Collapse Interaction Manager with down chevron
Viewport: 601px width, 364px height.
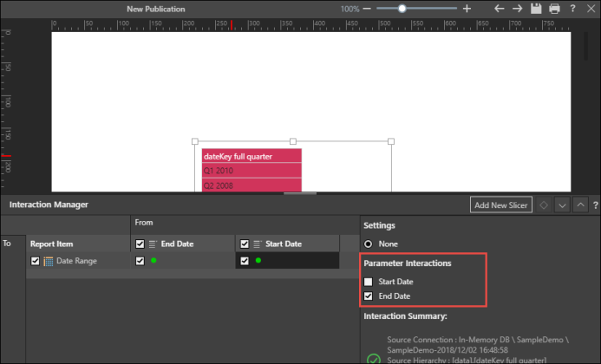(x=562, y=205)
